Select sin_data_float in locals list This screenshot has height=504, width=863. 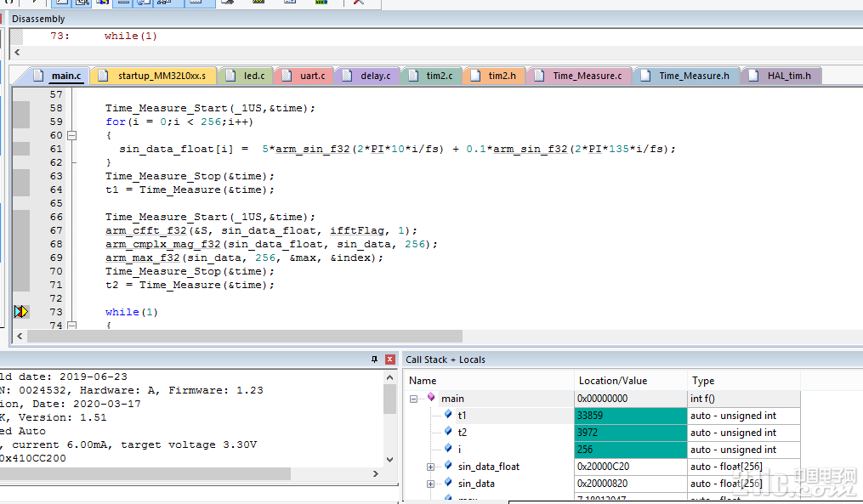488,467
